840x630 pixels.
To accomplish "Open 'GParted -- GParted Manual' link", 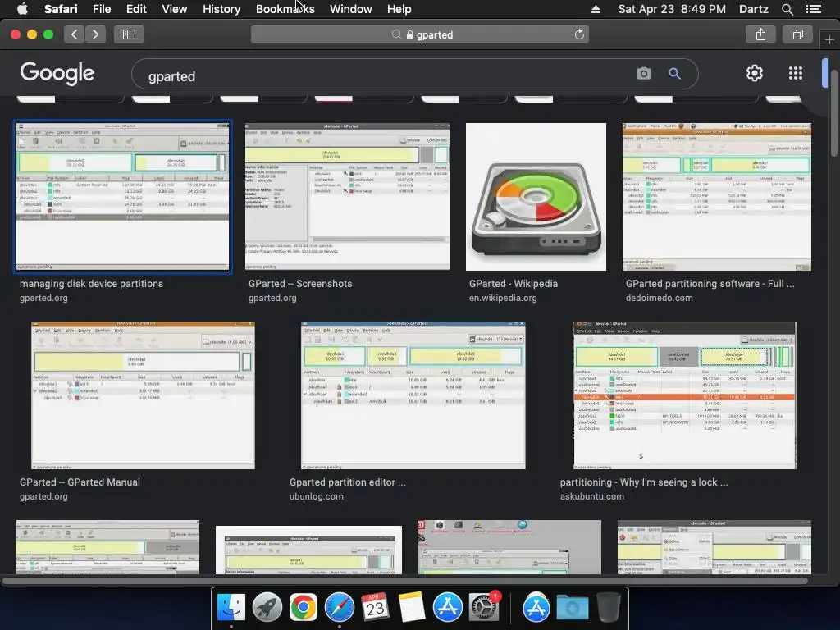I will pos(80,482).
